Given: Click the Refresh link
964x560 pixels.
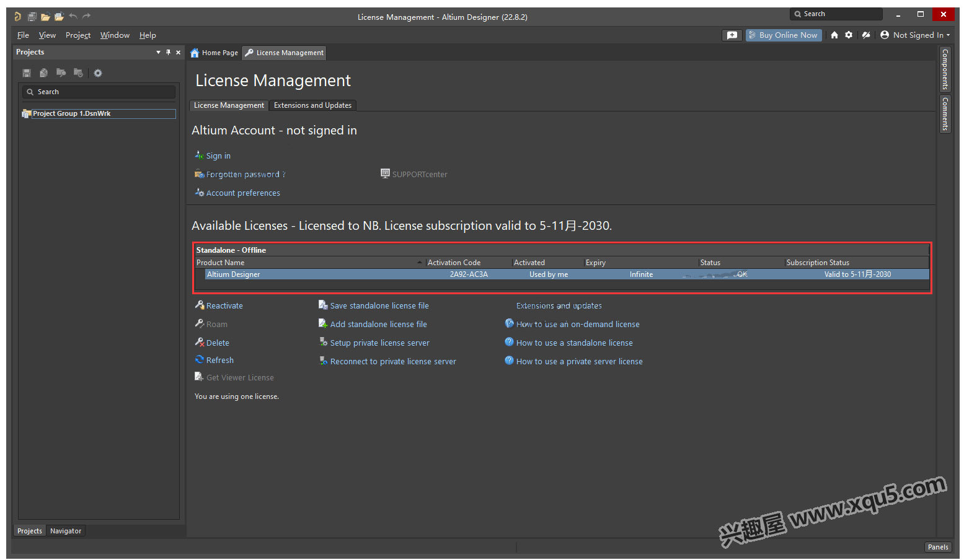Looking at the screenshot, I should pos(220,360).
